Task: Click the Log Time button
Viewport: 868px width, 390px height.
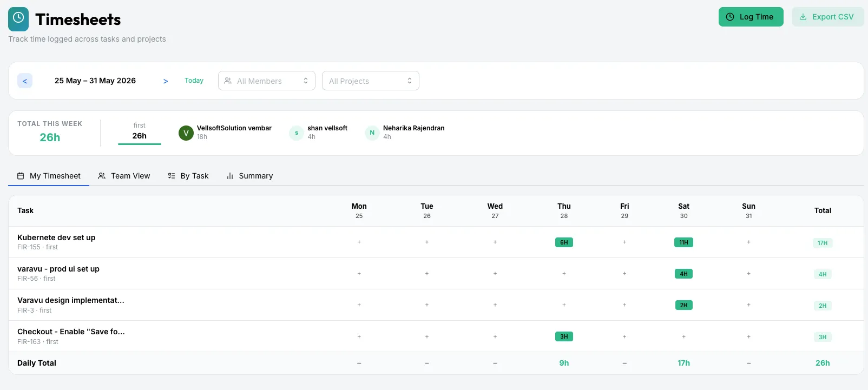Action: tap(751, 17)
